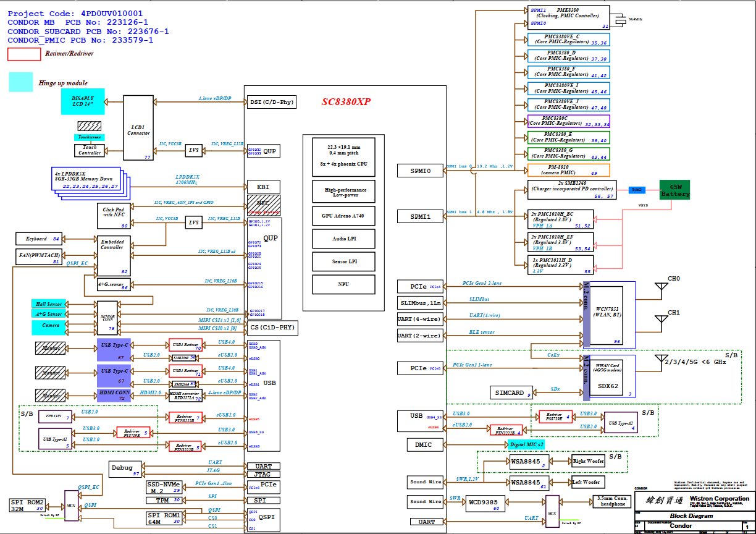The height and width of the screenshot is (534, 756).
Task: Click the GPU Adreno A740 block
Action: click(x=343, y=215)
